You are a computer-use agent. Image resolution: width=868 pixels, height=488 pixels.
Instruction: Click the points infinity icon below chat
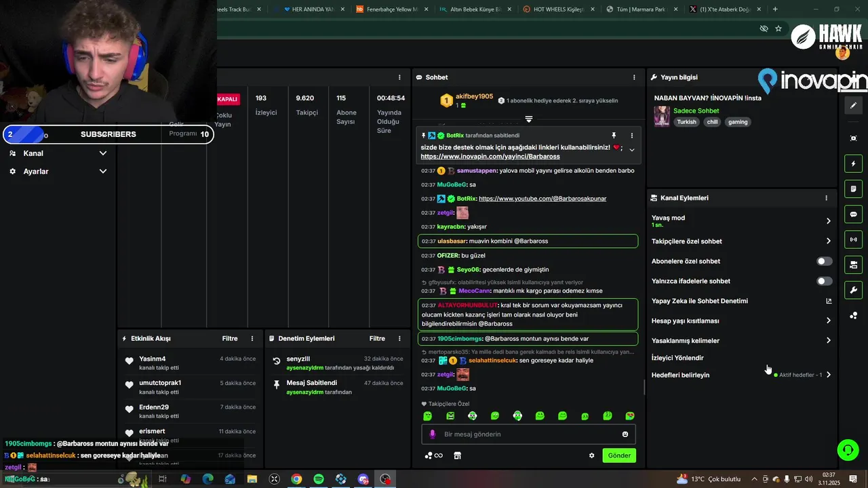[x=433, y=455]
